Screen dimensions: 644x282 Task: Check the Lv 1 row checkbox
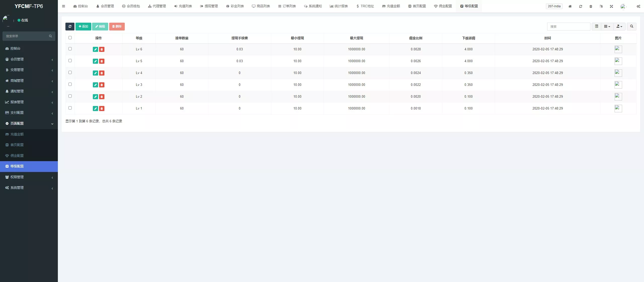coord(70,108)
